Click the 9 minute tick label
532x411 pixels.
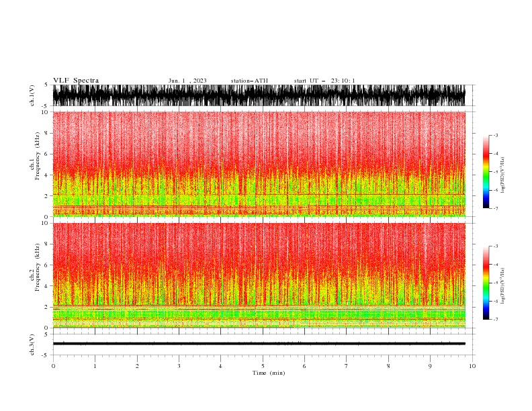point(430,366)
